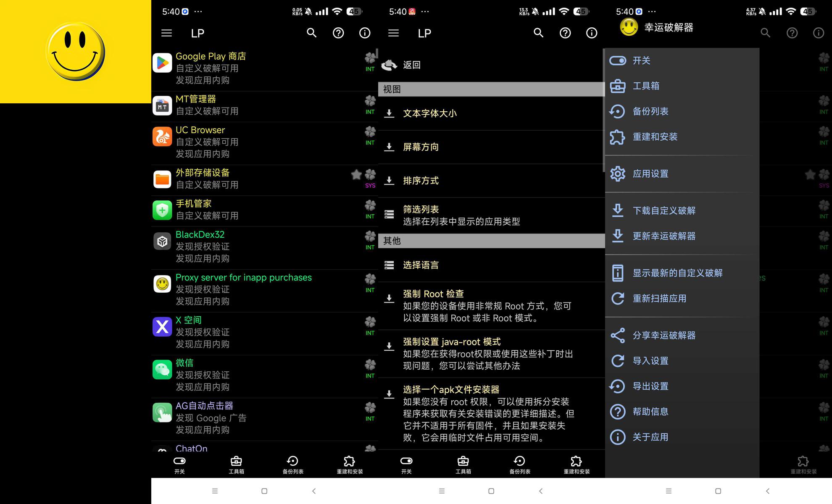
Task: Select 分享幸运破解器 in the drawer
Action: pyautogui.click(x=682, y=336)
